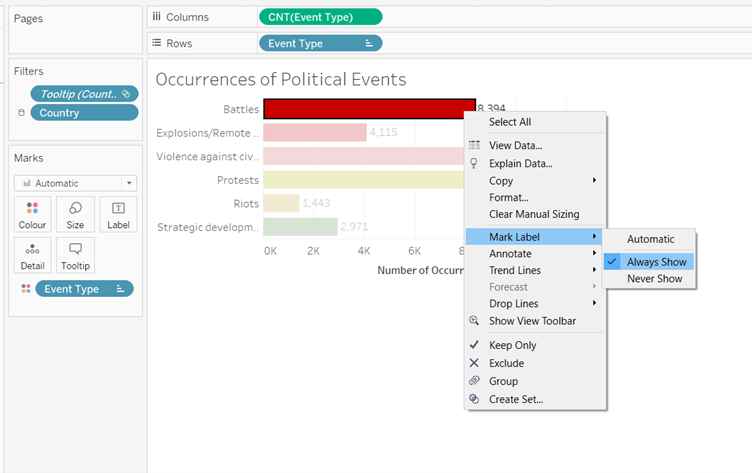
Task: Open the Label marks card
Action: point(118,214)
